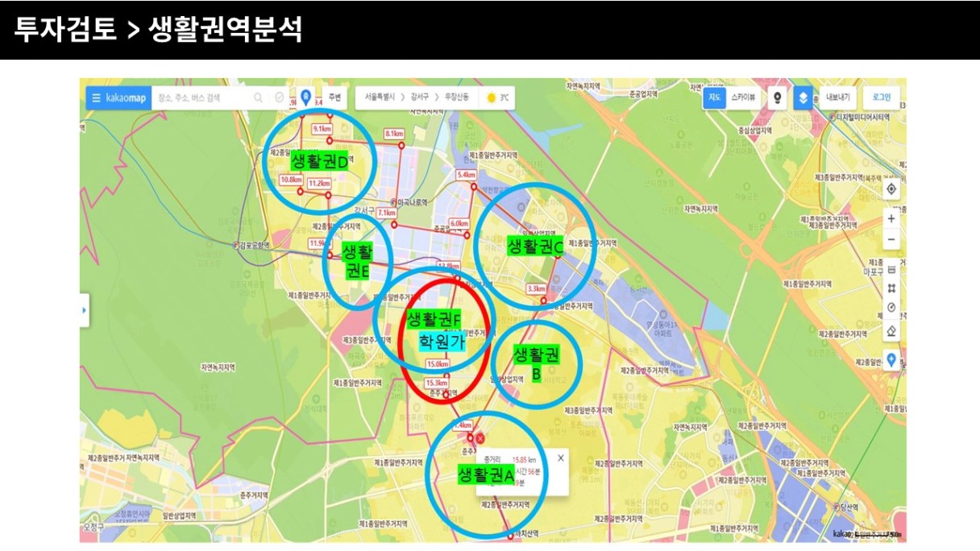Screen dimensions: 980x551
Task: Click the 마곡나루역 station label
Action: (411, 201)
